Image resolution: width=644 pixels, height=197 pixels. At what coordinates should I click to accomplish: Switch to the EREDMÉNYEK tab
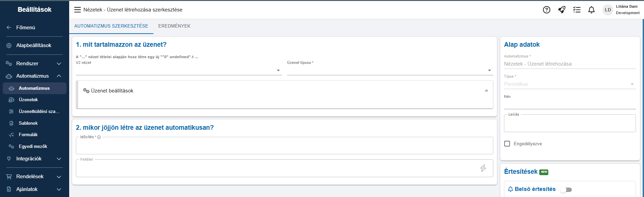click(x=174, y=26)
